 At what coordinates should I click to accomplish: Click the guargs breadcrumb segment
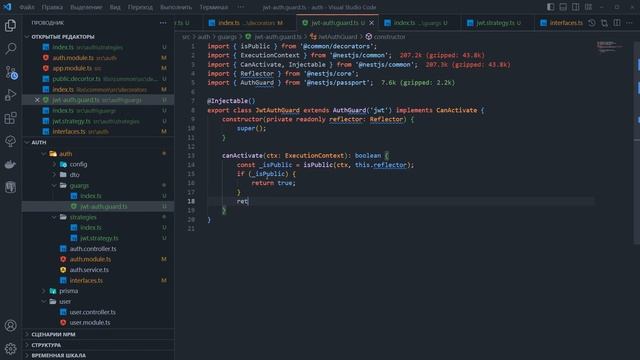[227, 37]
